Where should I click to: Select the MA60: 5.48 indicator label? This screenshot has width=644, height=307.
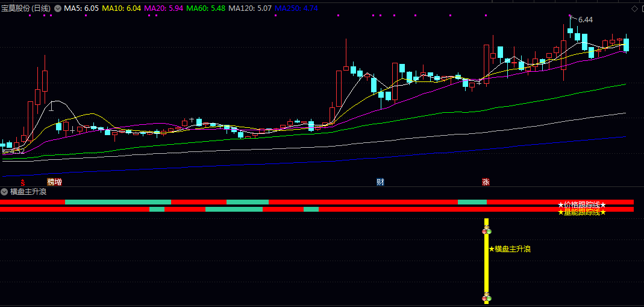tap(206, 8)
